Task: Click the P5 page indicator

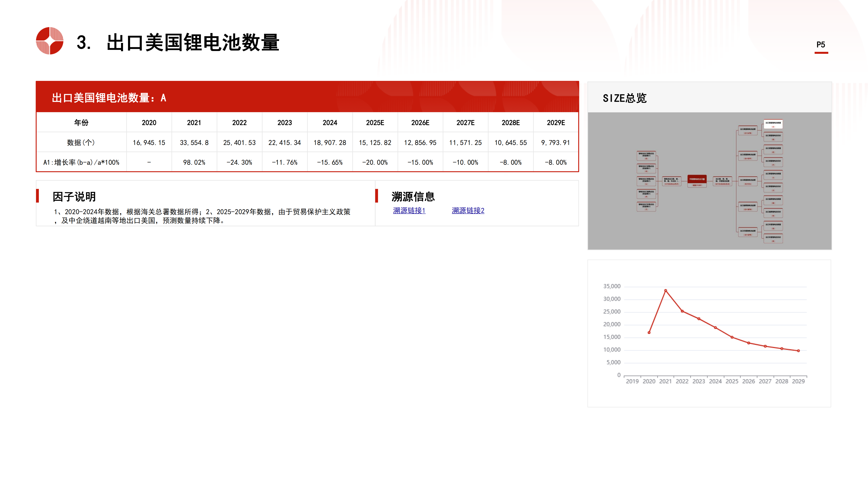Action: [821, 45]
